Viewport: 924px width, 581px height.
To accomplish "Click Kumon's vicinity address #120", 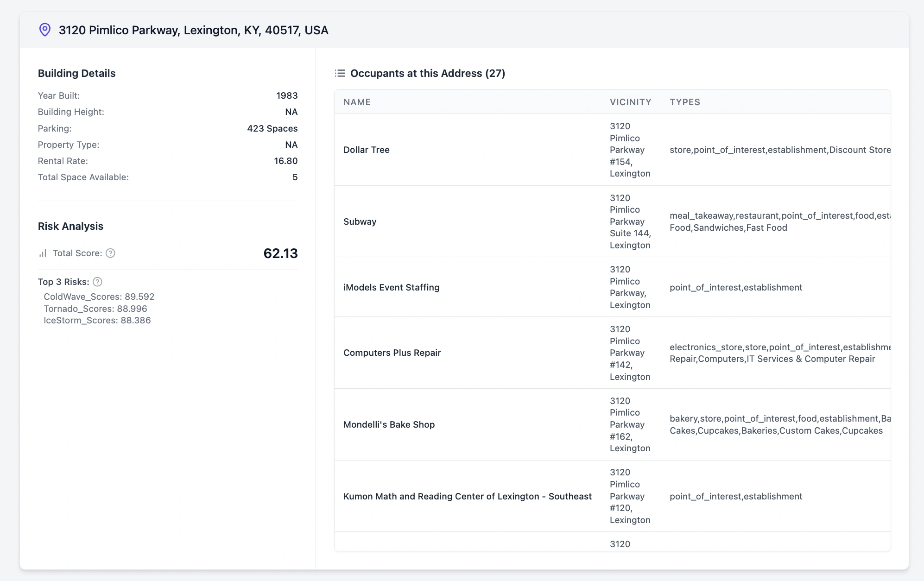I will coord(630,496).
